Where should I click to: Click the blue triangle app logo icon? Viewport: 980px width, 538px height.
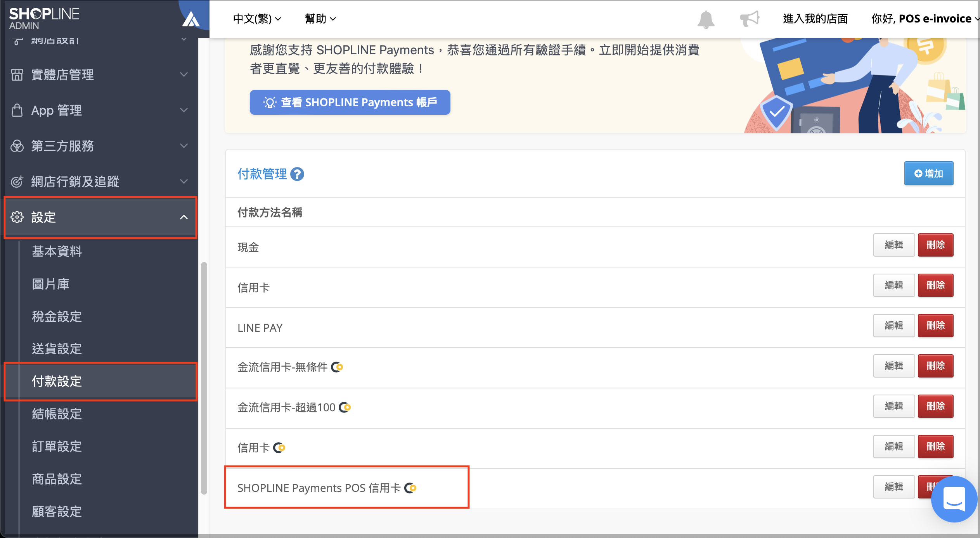[x=191, y=19]
